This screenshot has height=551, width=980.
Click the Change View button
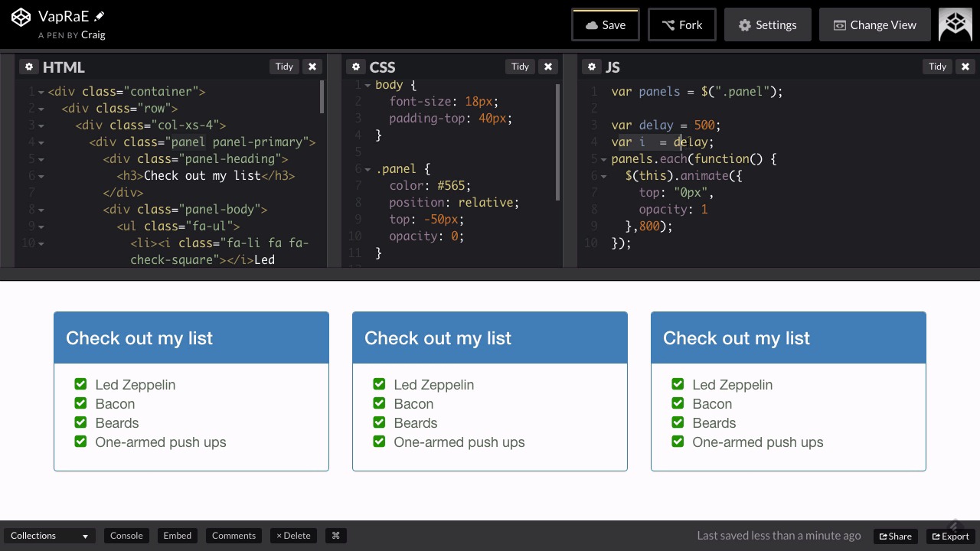pyautogui.click(x=874, y=24)
